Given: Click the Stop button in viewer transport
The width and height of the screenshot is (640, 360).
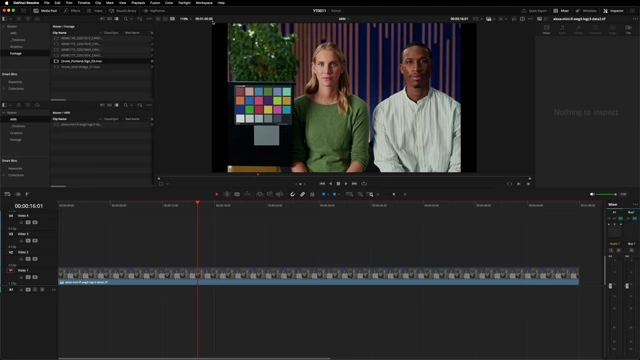Looking at the screenshot, I should 338,184.
